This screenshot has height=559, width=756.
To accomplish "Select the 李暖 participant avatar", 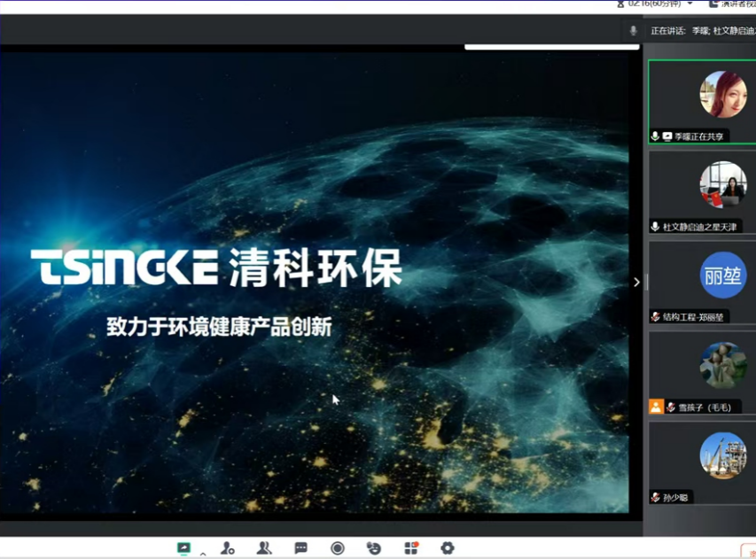I will 722,95.
